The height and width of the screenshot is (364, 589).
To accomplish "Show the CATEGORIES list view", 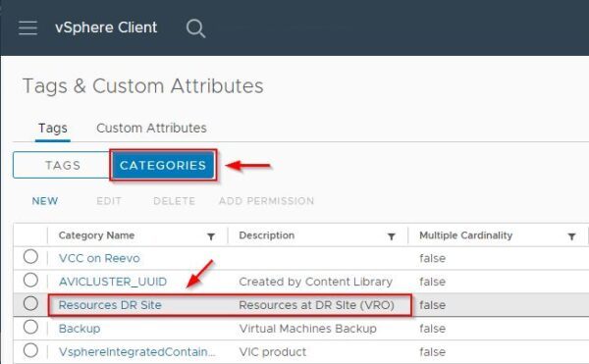I will [163, 165].
